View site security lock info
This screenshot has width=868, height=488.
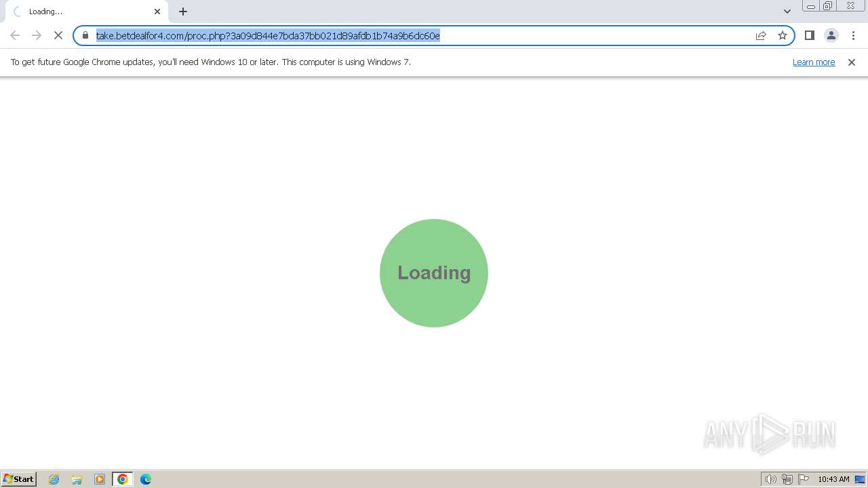(x=85, y=35)
